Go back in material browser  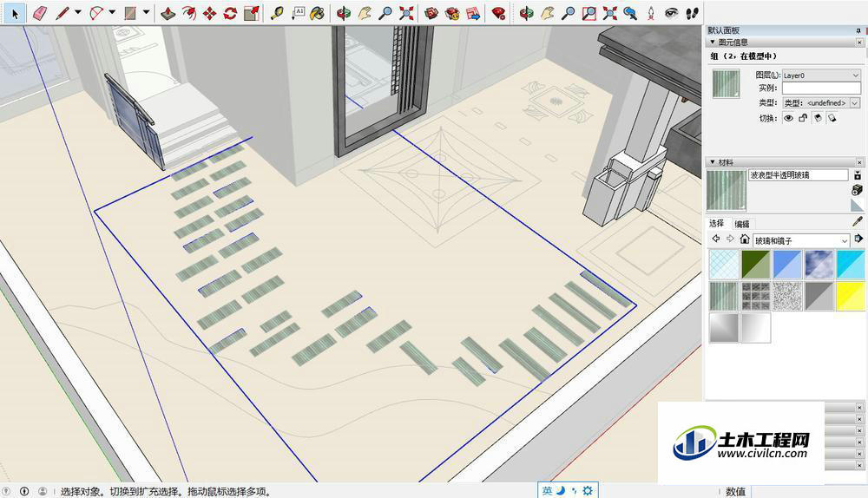click(x=716, y=239)
